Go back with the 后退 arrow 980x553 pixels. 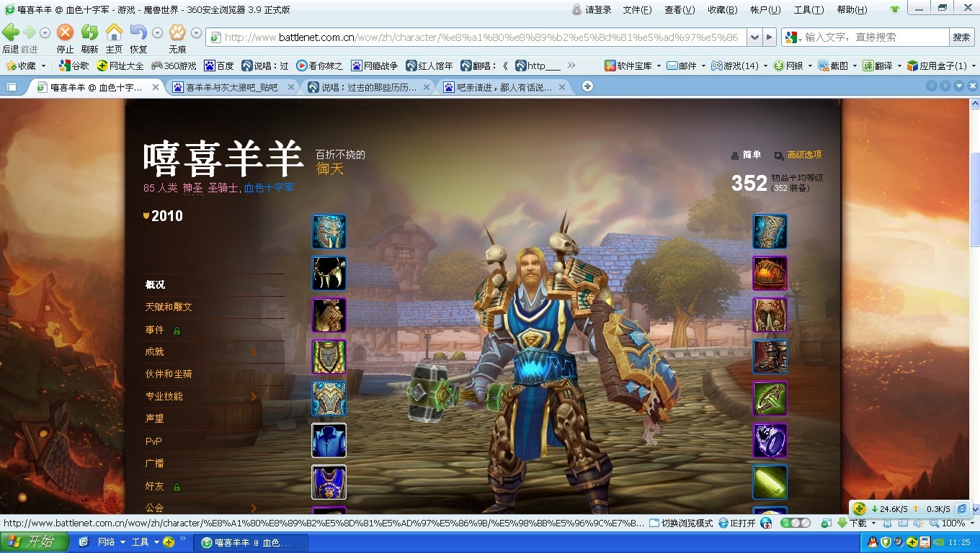tap(11, 32)
